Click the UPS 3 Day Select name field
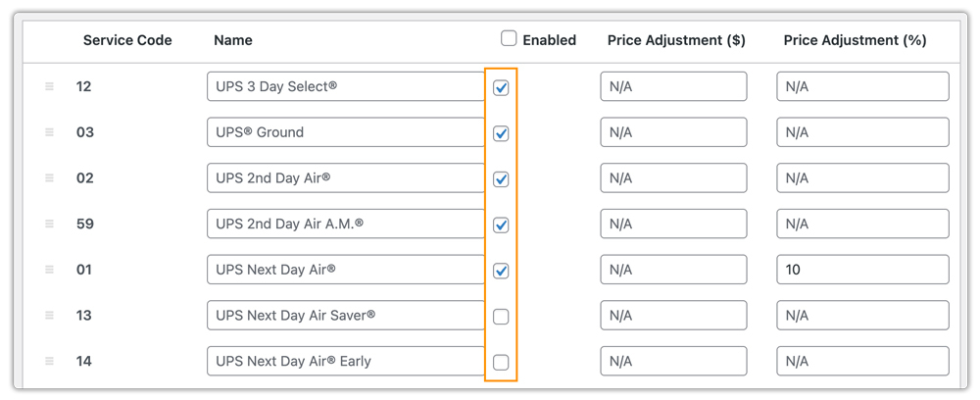 tap(345, 87)
